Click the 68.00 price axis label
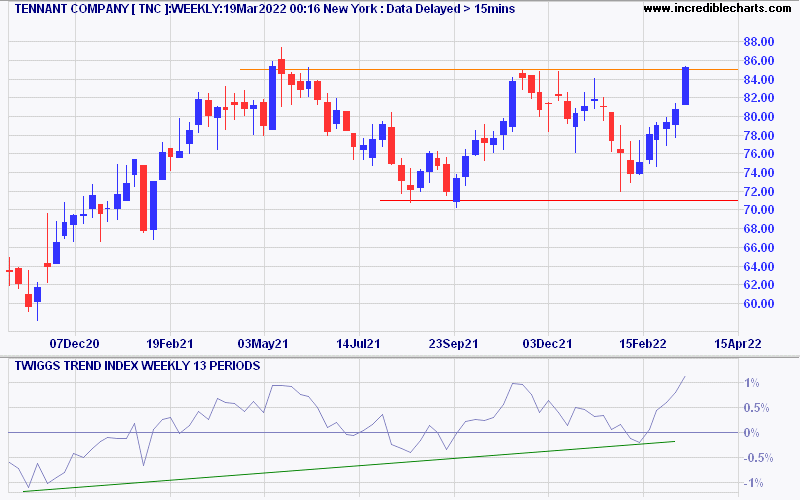800x500 pixels. [758, 229]
